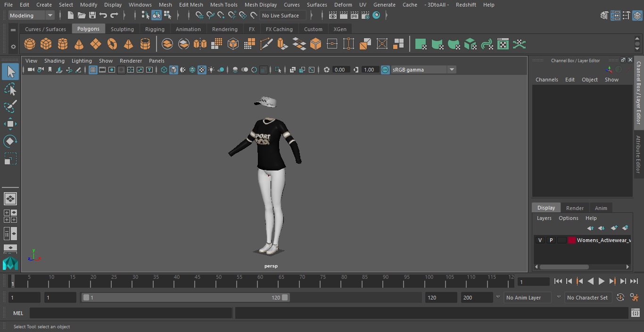The height and width of the screenshot is (332, 644).
Task: Click the Cylindrical UV mapping shelf icon
Action: (437, 44)
